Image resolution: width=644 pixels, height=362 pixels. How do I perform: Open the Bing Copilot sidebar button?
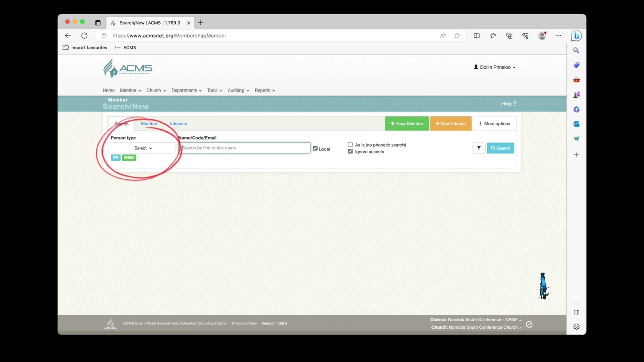[x=576, y=36]
